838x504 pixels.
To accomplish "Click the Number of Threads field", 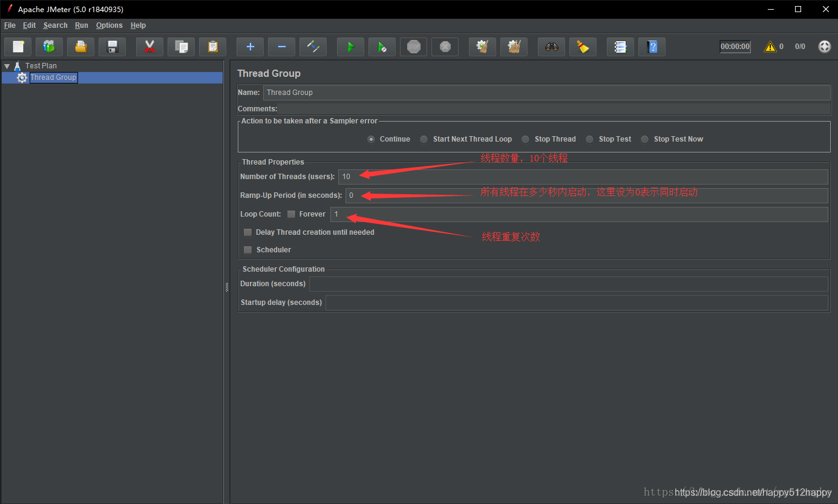I will coord(583,177).
